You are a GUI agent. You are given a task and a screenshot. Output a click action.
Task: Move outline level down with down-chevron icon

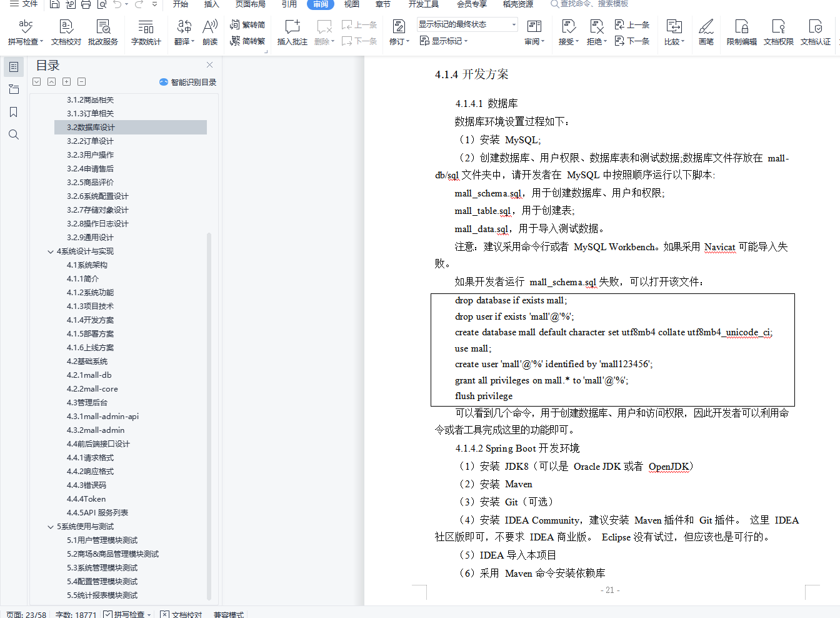(36, 82)
